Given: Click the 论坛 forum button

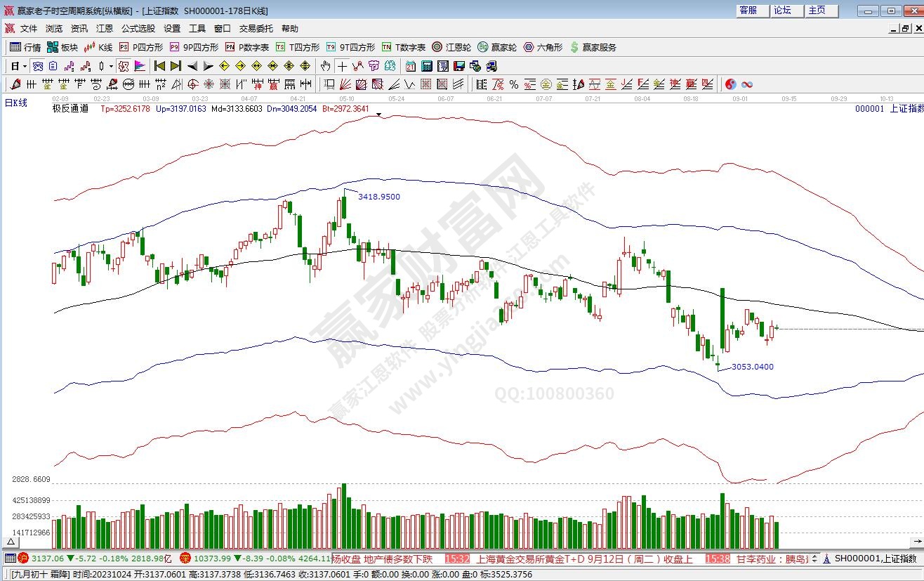Looking at the screenshot, I should point(783,11).
